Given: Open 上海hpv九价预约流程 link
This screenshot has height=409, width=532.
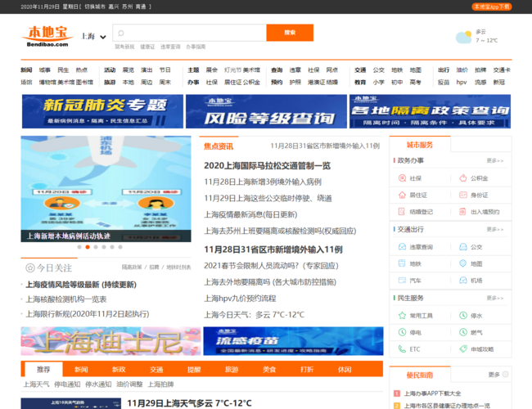Looking at the screenshot, I should [x=240, y=299].
